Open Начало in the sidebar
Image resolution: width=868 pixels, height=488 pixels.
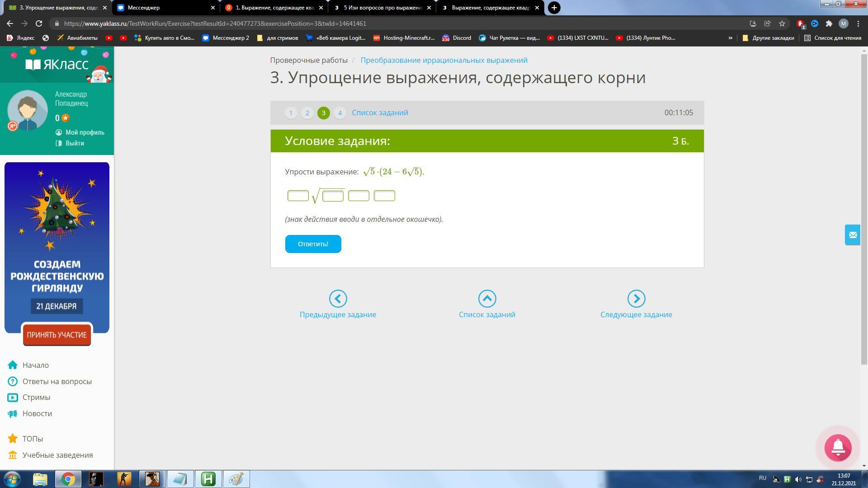[x=35, y=365]
